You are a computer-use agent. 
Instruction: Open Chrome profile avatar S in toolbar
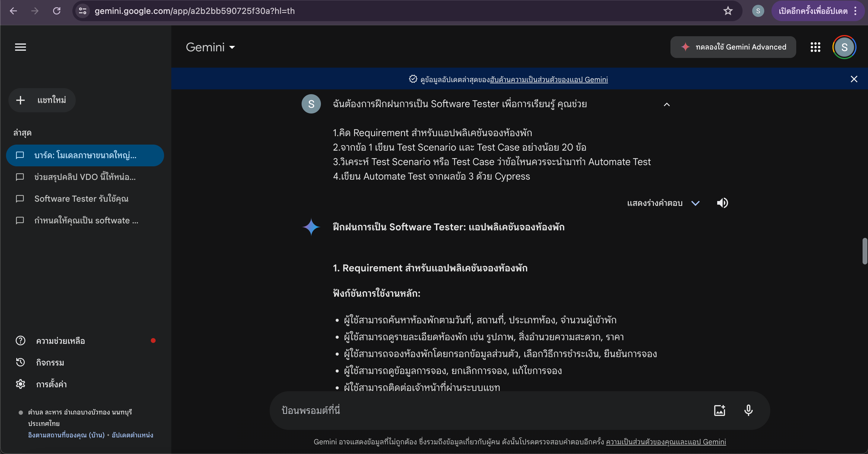(x=758, y=11)
